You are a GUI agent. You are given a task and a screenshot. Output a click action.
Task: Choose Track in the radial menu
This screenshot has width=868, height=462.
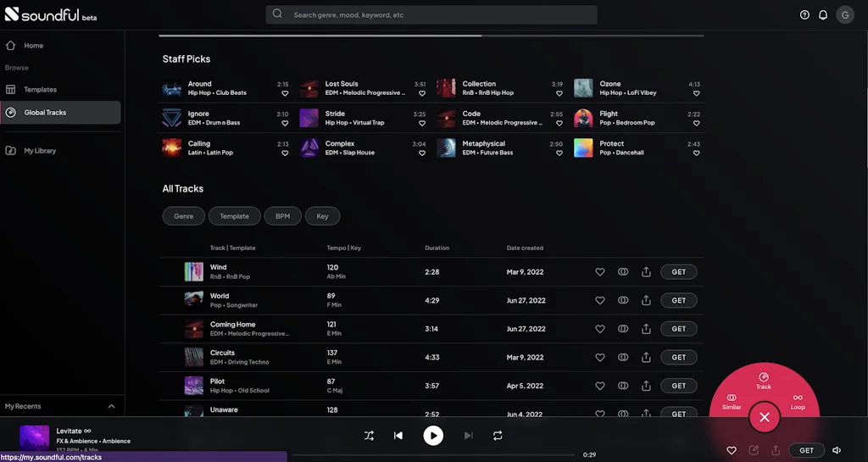click(x=764, y=381)
